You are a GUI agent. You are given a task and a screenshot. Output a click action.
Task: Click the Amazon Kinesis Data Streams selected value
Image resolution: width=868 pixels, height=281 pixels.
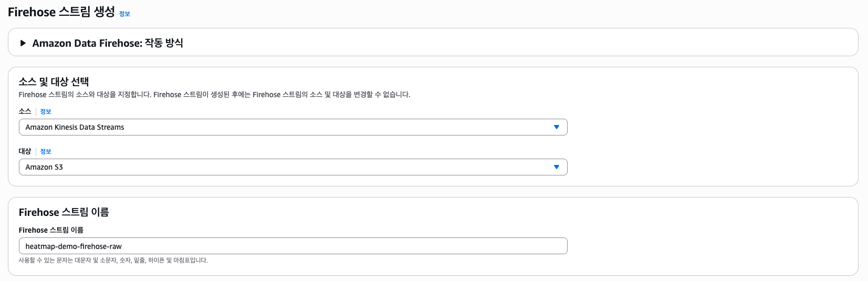[75, 127]
